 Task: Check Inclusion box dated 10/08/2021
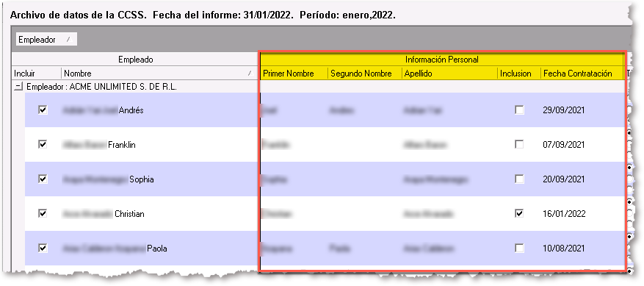tap(520, 249)
